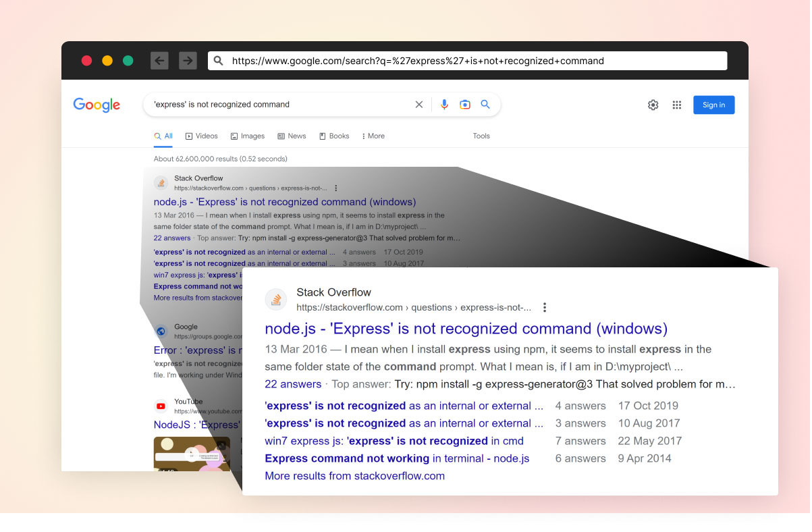Switch to the Books tab
Image resolution: width=812 pixels, height=532 pixels.
334,136
